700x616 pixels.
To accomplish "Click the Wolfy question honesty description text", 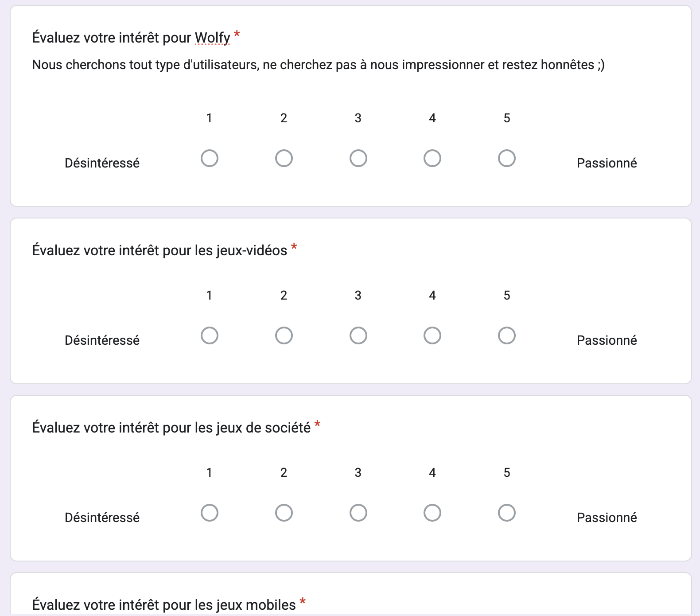I will (318, 65).
